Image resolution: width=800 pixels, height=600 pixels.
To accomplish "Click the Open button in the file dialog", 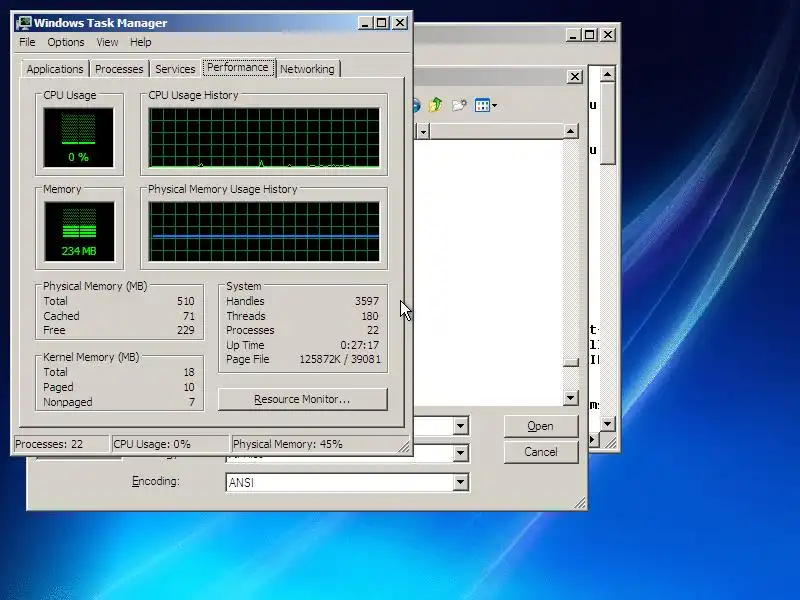I will click(541, 426).
